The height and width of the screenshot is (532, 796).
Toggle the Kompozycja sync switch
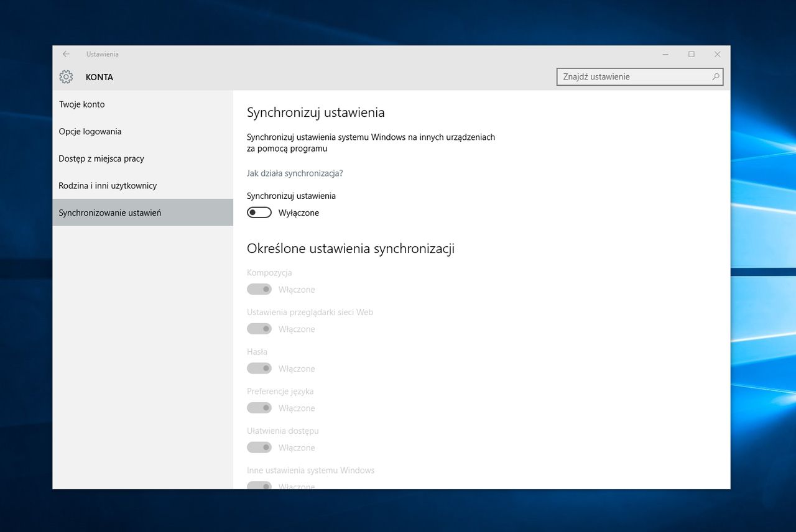(x=259, y=289)
